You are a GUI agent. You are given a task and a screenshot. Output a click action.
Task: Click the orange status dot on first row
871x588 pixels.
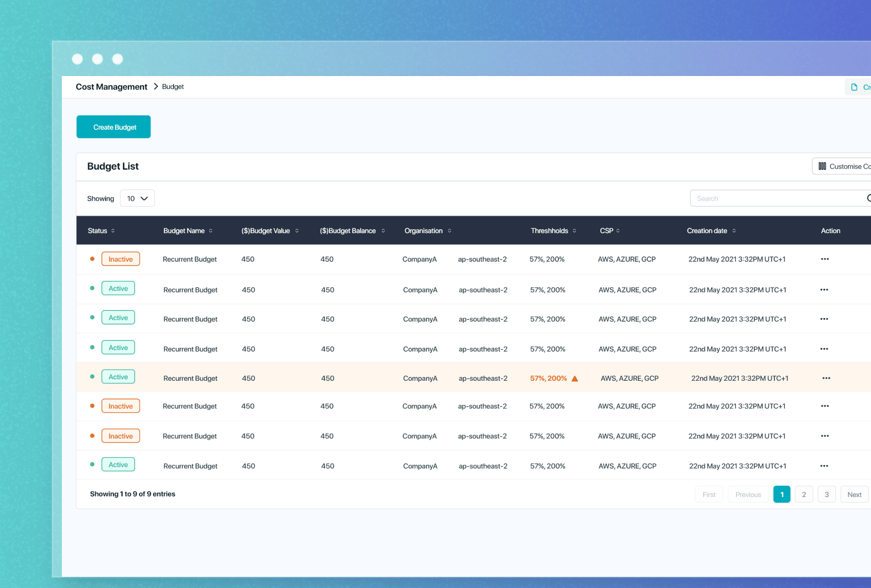[x=92, y=258]
